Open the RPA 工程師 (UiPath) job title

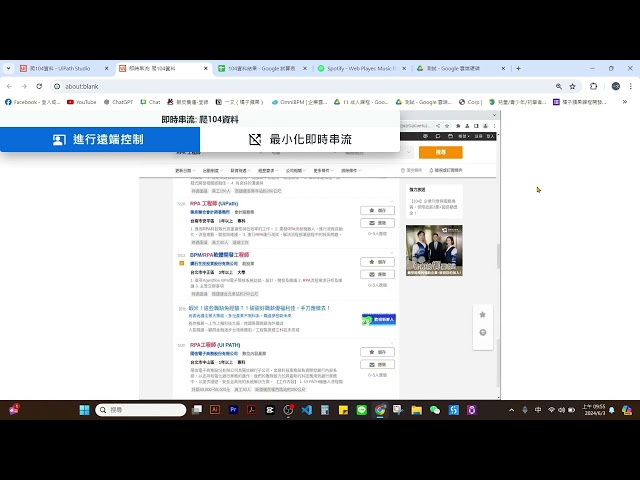tap(214, 203)
